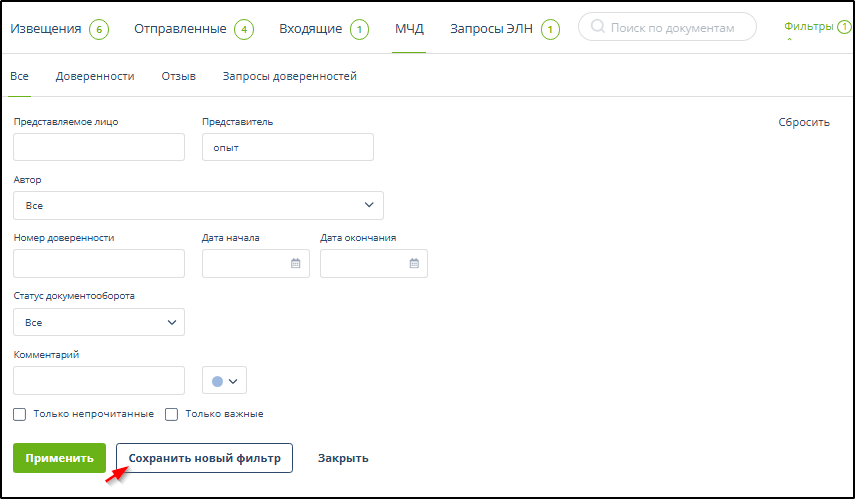Focus the Номер доверенности field
The height and width of the screenshot is (499, 855).
(99, 264)
